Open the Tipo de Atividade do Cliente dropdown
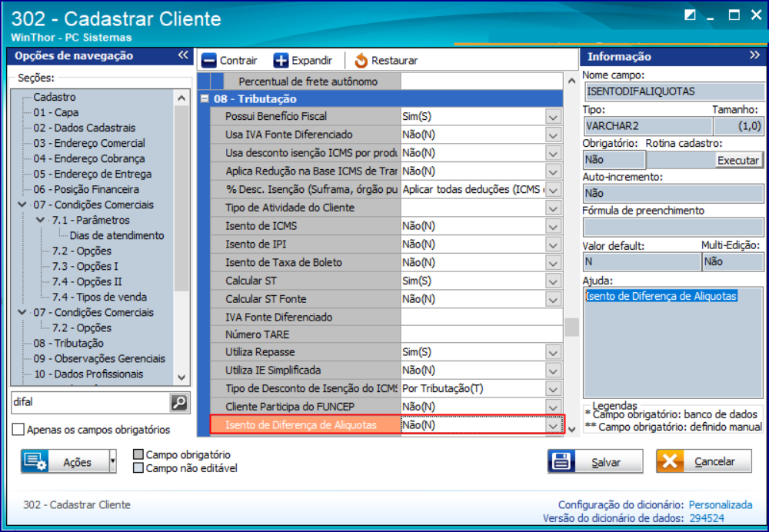The image size is (769, 532). point(553,208)
